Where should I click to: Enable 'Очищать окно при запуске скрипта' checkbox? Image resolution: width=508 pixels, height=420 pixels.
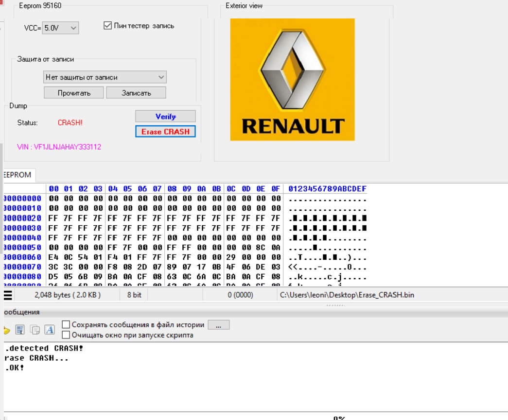(66, 335)
